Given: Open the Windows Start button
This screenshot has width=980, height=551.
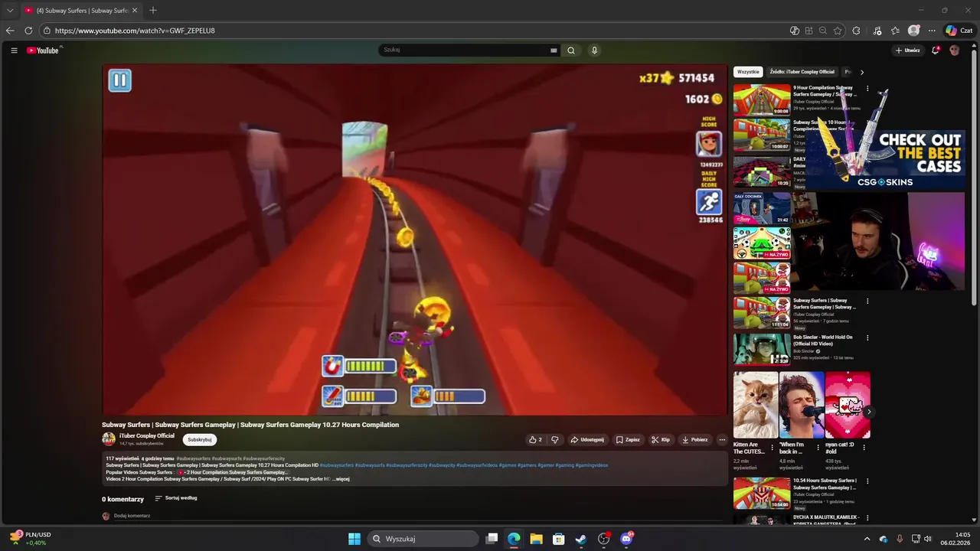Looking at the screenshot, I should pos(354,539).
